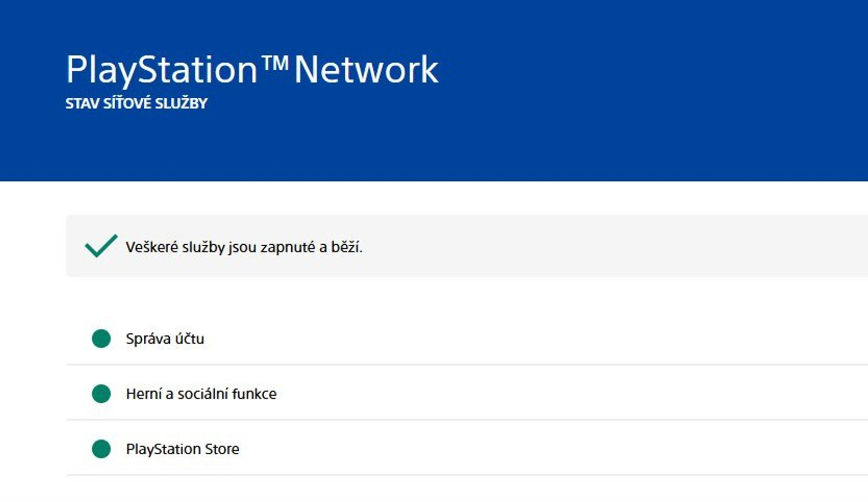Image resolution: width=868 pixels, height=502 pixels.
Task: Expand the Správa účtu service row
Action: pos(467,339)
